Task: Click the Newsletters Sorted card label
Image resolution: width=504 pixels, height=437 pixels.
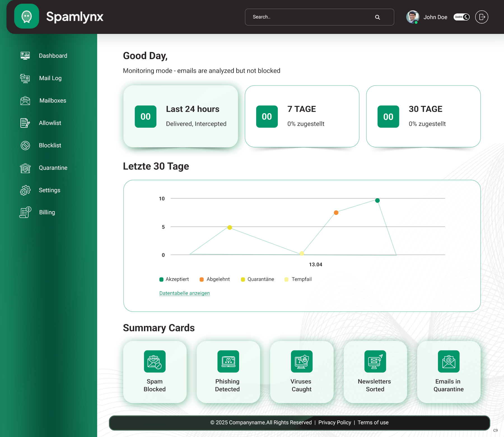Action: click(x=374, y=385)
